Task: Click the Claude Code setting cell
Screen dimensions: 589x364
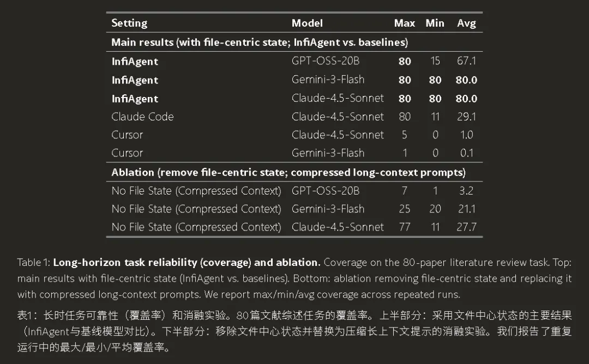Action: point(142,117)
